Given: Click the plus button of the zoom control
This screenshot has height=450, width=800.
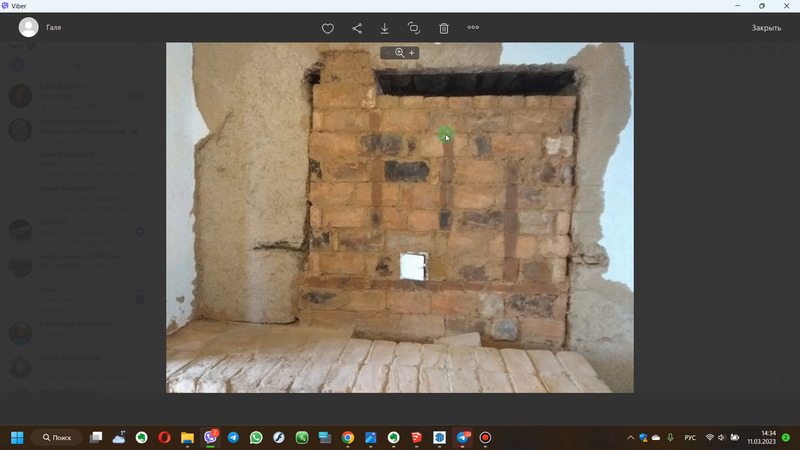Looking at the screenshot, I should coord(412,53).
